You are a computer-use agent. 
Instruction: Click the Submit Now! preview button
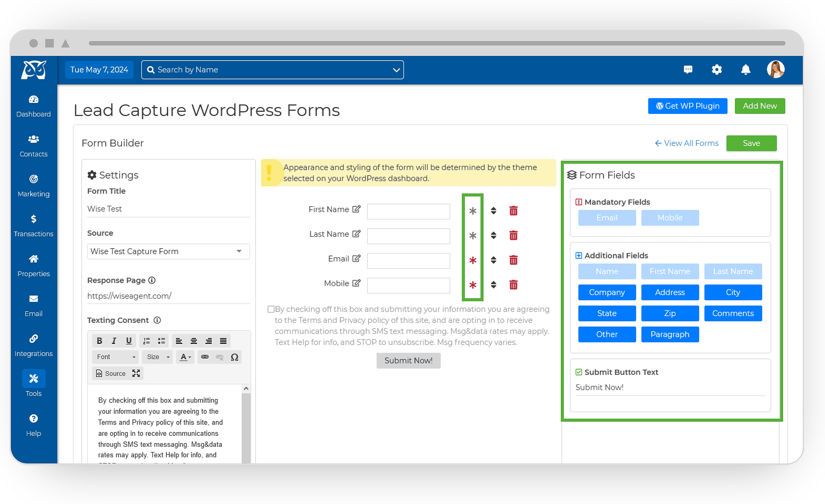tap(408, 360)
